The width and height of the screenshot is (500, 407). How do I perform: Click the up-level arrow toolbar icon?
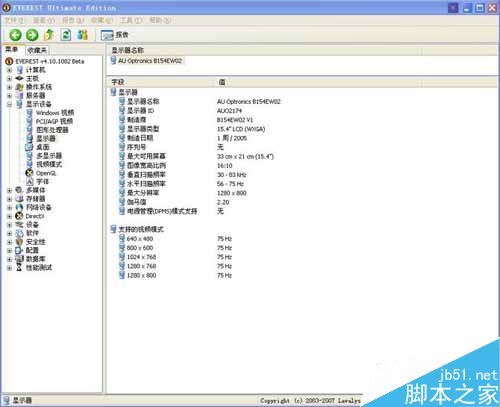(x=49, y=35)
